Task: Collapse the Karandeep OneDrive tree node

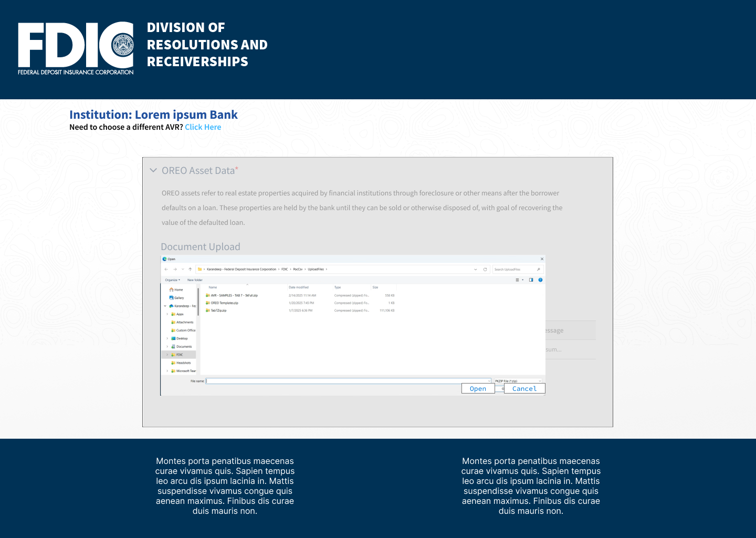Action: [165, 306]
